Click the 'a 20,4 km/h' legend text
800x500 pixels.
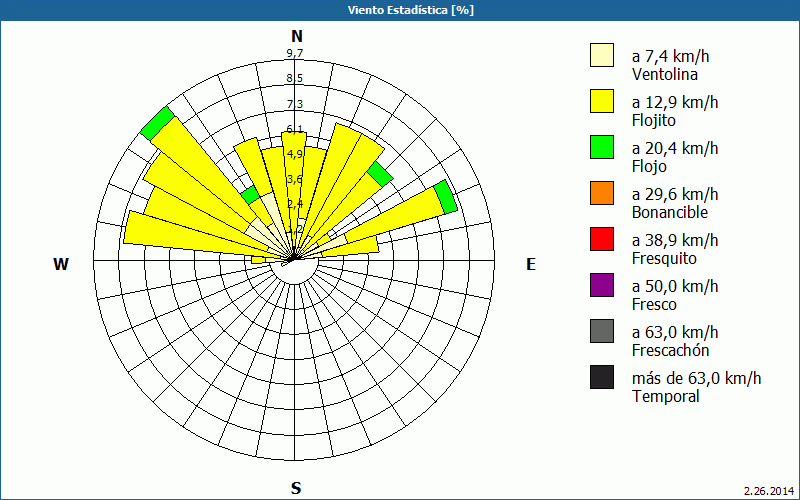tap(675, 148)
